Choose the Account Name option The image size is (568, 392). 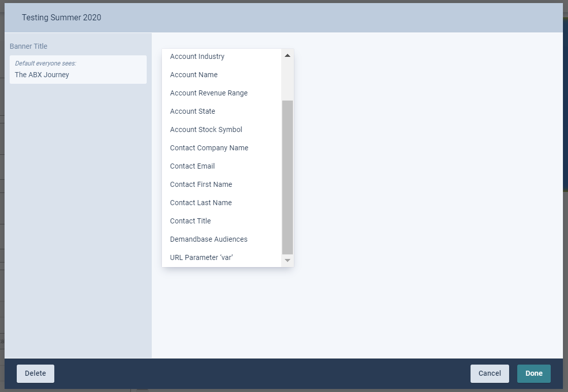coord(193,75)
